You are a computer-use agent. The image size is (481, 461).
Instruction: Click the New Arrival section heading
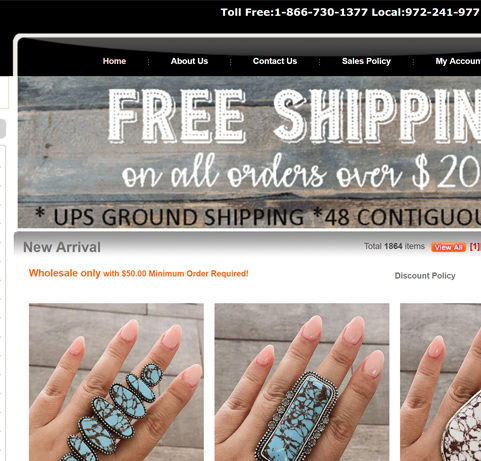62,247
